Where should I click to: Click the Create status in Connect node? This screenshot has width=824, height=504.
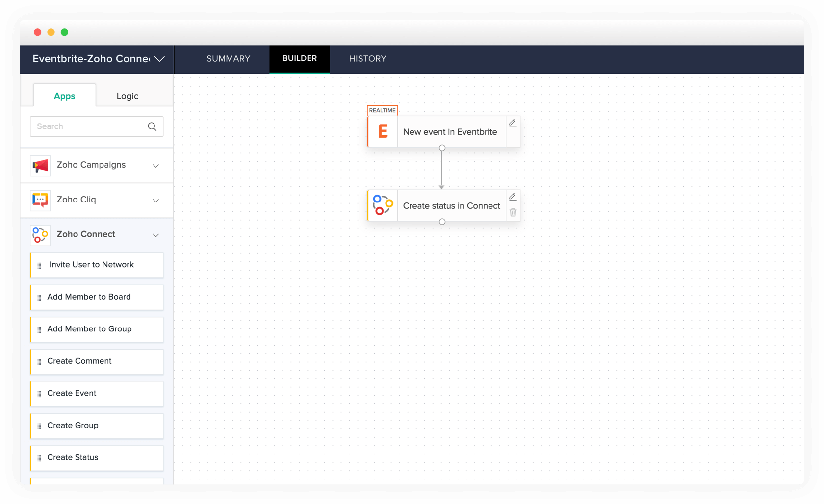[x=443, y=205]
